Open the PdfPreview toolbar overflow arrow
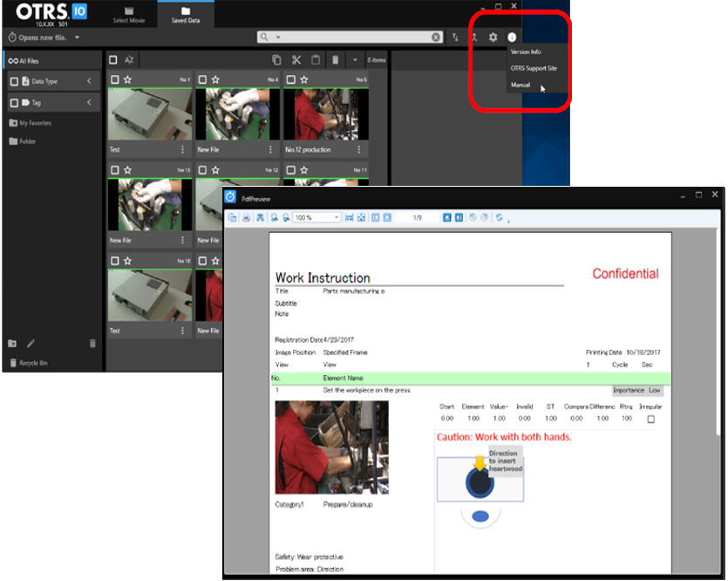Viewport: 728px width, 581px height. click(508, 221)
